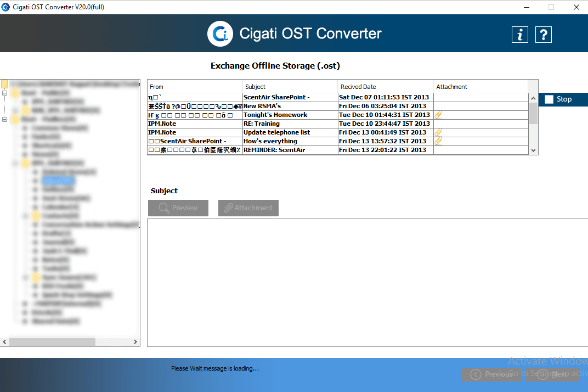Select the highlighted blue folder in the tree
The image size is (588, 392).
click(x=58, y=181)
